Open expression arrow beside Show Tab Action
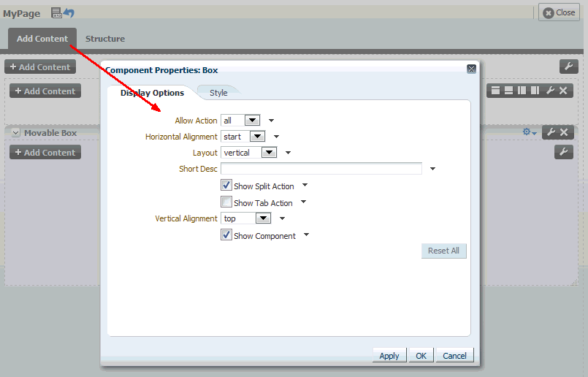The image size is (588, 377). click(303, 202)
